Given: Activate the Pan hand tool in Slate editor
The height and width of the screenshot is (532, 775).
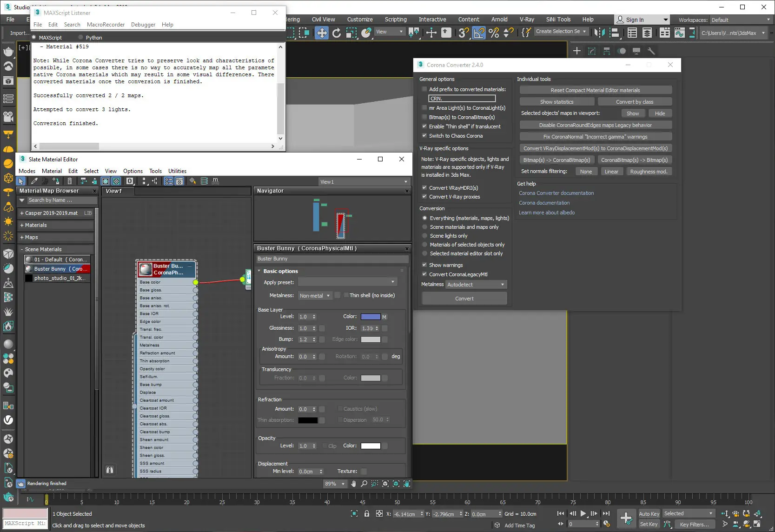Looking at the screenshot, I should [x=353, y=484].
